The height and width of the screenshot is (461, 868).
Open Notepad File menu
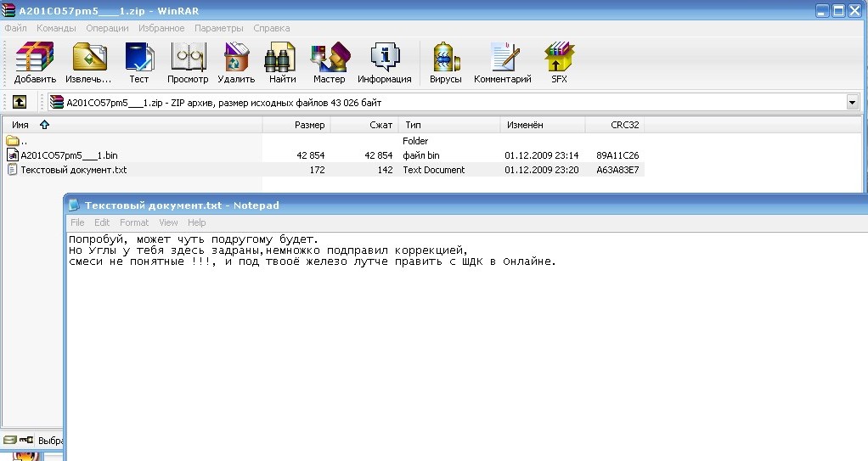pos(77,222)
